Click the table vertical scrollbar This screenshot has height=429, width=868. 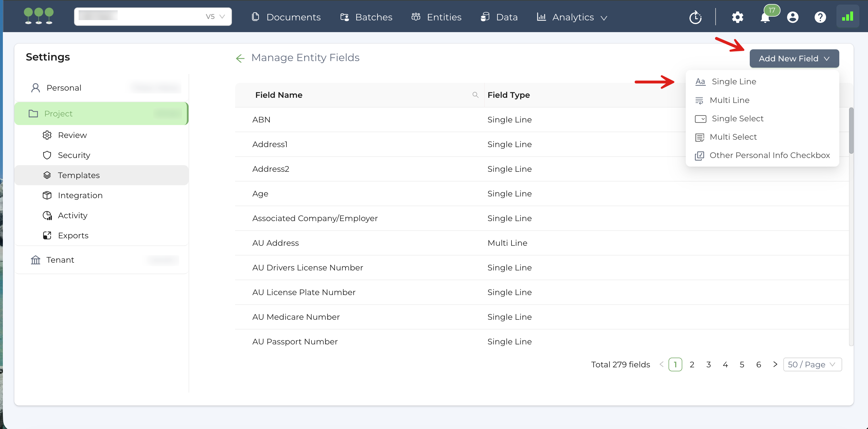point(851,131)
